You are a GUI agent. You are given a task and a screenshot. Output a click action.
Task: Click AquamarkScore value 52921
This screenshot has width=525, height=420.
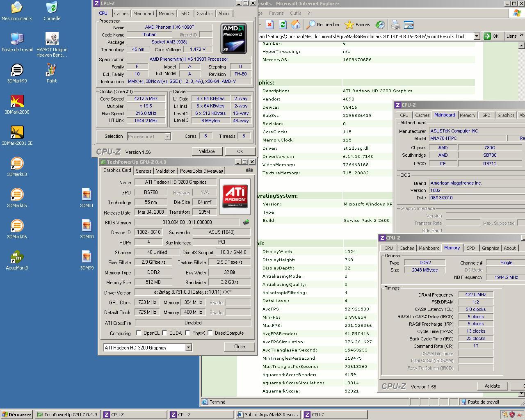[x=352, y=391]
